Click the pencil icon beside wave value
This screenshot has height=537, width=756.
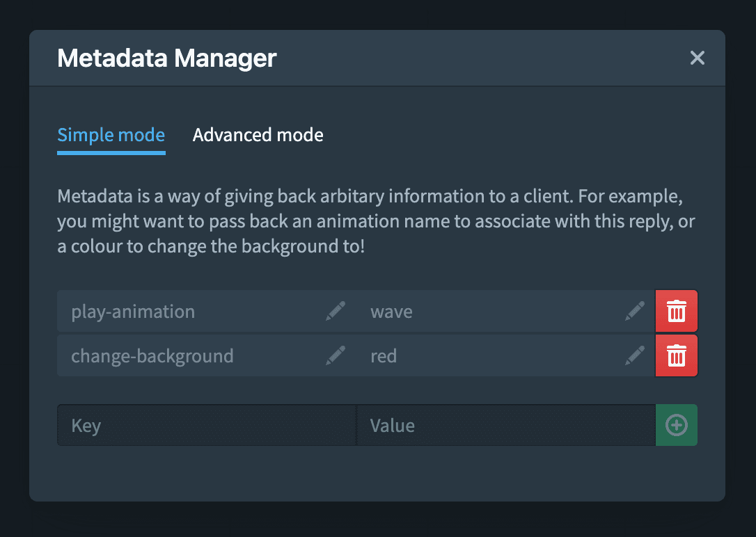pyautogui.click(x=635, y=312)
